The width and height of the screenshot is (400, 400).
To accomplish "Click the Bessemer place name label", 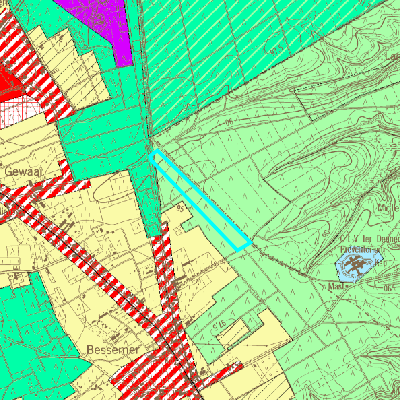I will (113, 350).
